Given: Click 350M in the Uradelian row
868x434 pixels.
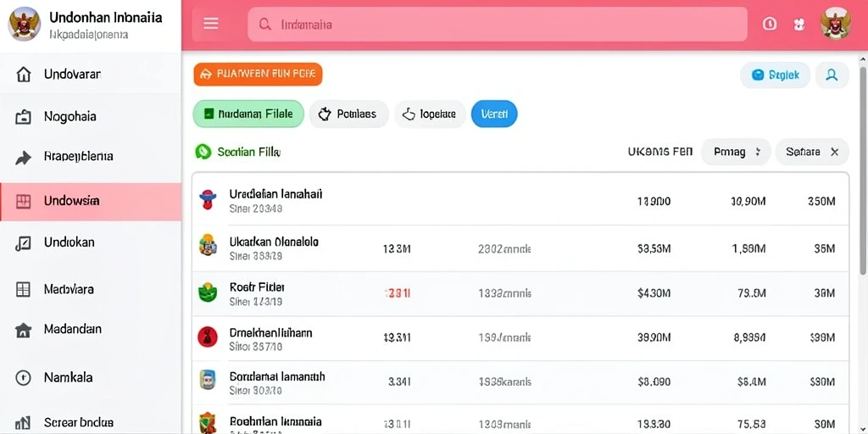Looking at the screenshot, I should click(821, 202).
